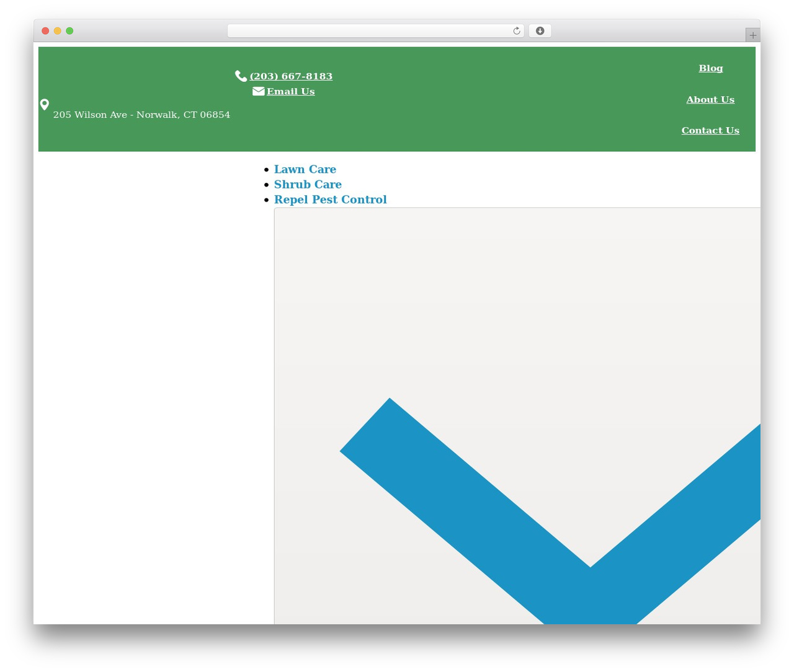Screen dimensions: 794x672
Task: Maximize the window with green button
Action: [69, 31]
